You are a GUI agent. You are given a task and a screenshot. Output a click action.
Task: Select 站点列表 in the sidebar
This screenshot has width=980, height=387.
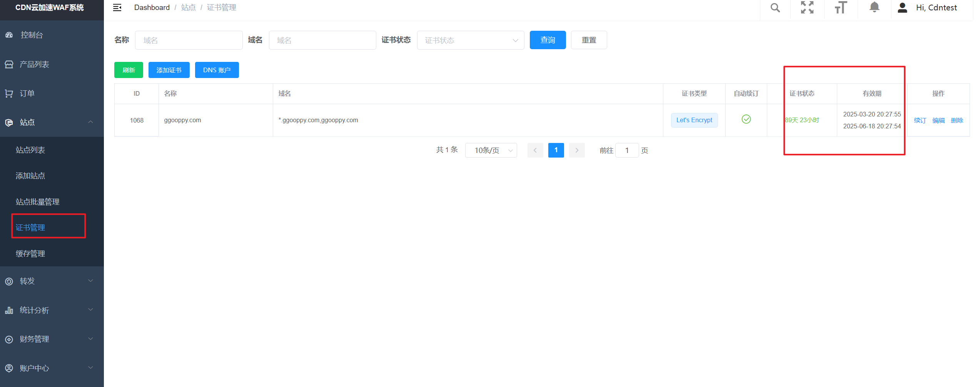tap(30, 150)
